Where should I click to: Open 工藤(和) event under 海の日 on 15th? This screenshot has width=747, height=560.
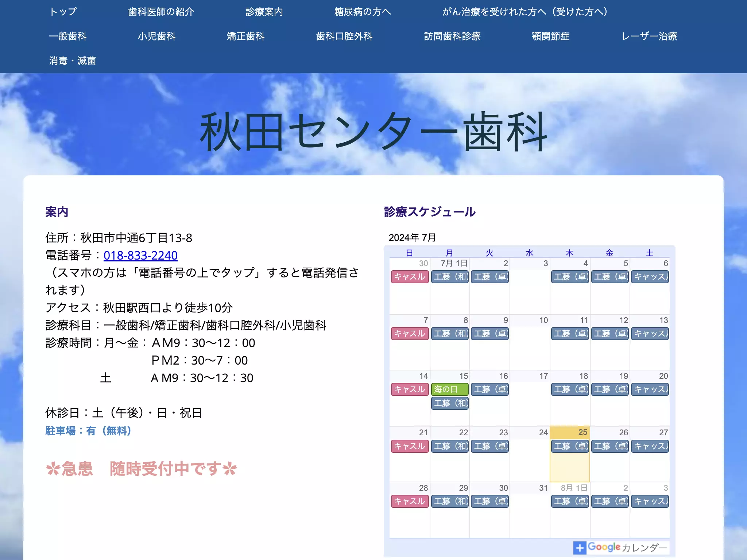(450, 403)
